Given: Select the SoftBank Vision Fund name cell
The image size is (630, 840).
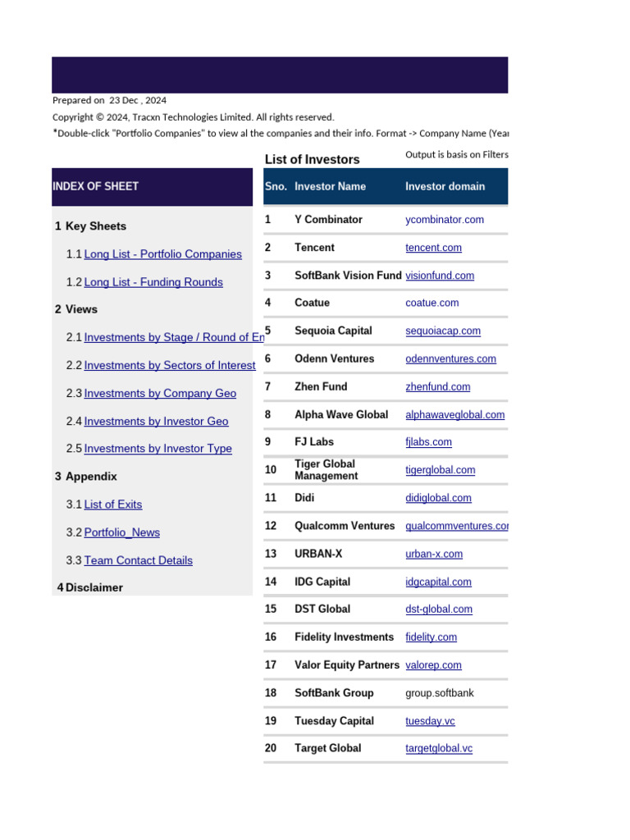Looking at the screenshot, I should pyautogui.click(x=348, y=276).
